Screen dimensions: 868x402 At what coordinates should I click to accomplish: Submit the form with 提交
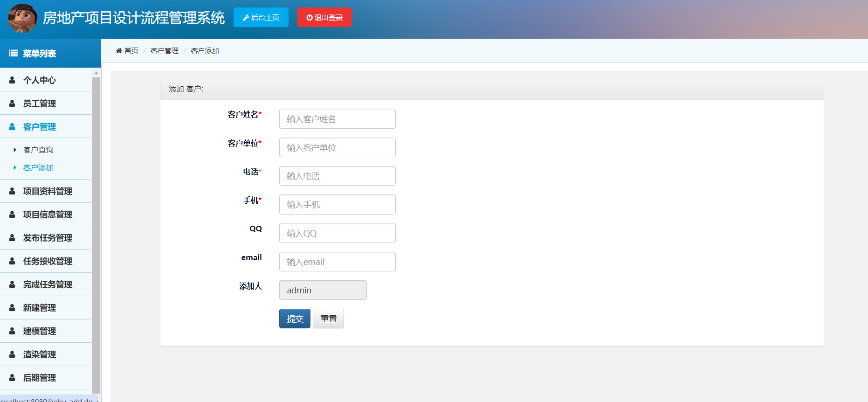(295, 319)
